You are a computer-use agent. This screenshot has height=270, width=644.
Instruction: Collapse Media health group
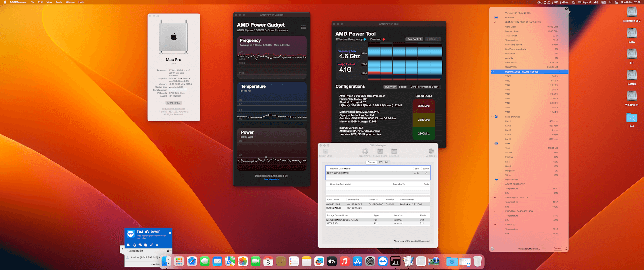493,180
